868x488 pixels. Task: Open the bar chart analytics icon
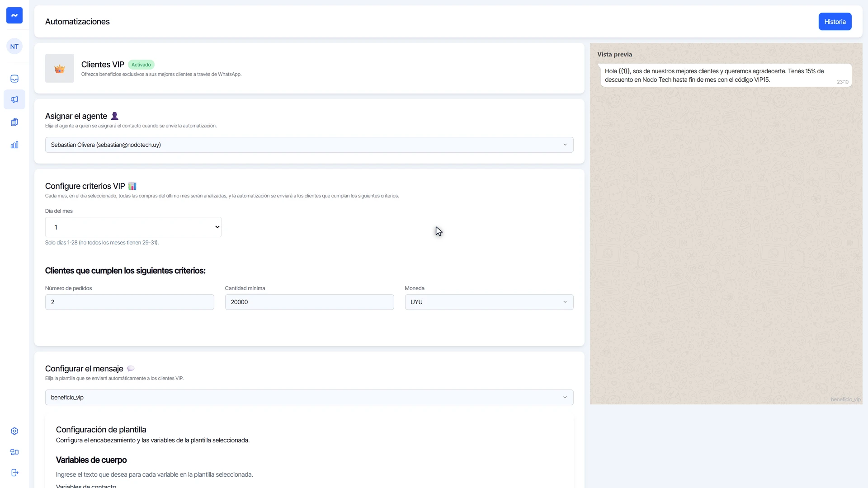pos(14,145)
